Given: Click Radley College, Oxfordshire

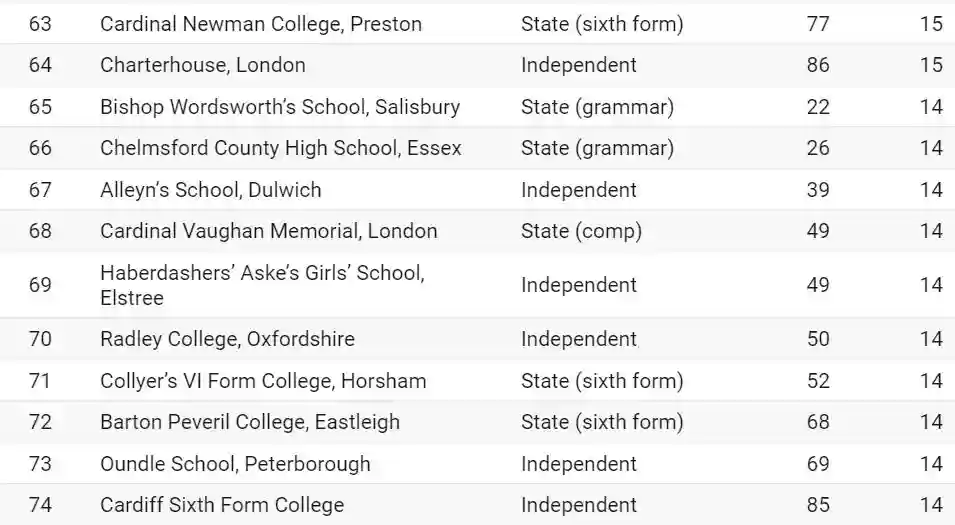Looking at the screenshot, I should [227, 339].
